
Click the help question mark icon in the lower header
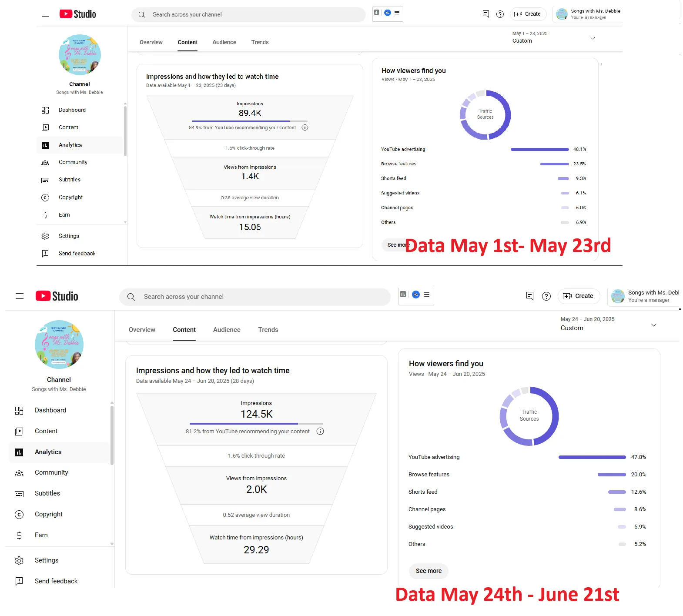pyautogui.click(x=546, y=296)
